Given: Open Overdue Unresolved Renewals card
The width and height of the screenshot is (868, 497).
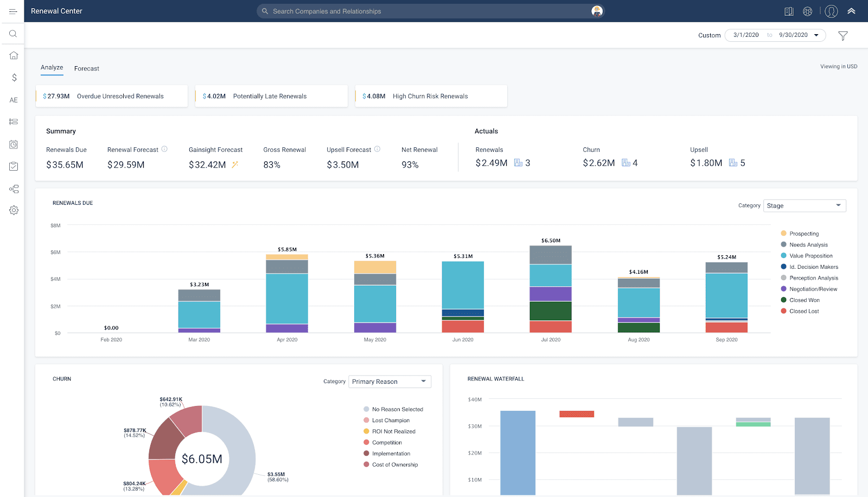Looking at the screenshot, I should 111,96.
